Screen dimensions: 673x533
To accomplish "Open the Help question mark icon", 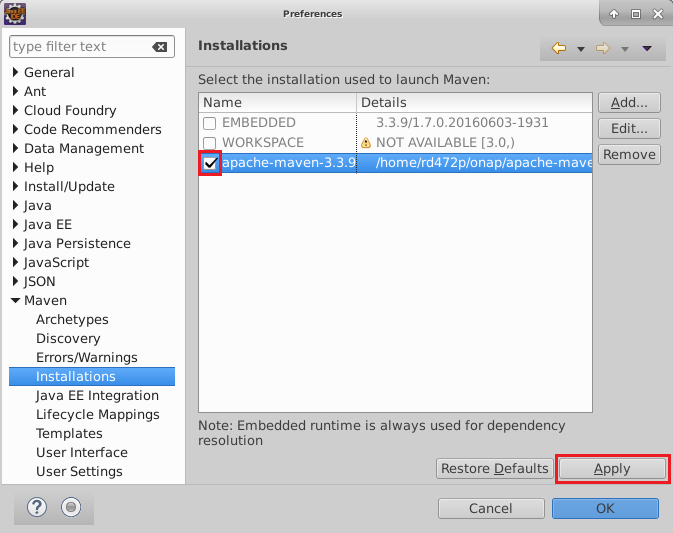I will [37, 507].
